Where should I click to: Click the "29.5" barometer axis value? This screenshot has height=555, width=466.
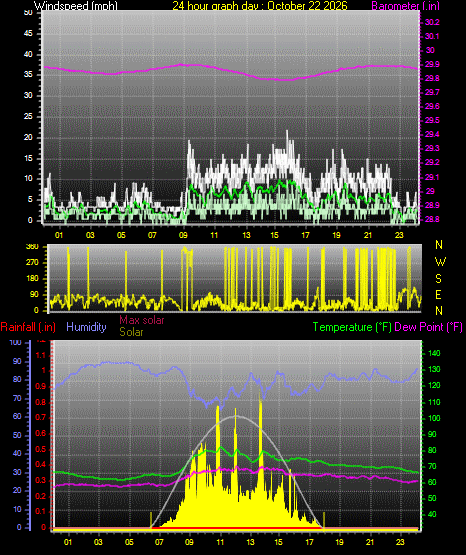click(432, 120)
